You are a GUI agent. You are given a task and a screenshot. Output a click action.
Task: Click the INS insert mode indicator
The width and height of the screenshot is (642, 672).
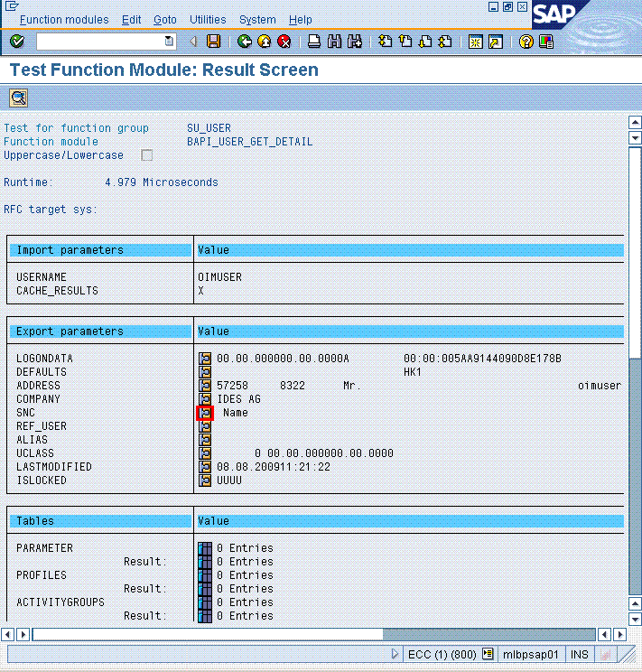click(580, 655)
